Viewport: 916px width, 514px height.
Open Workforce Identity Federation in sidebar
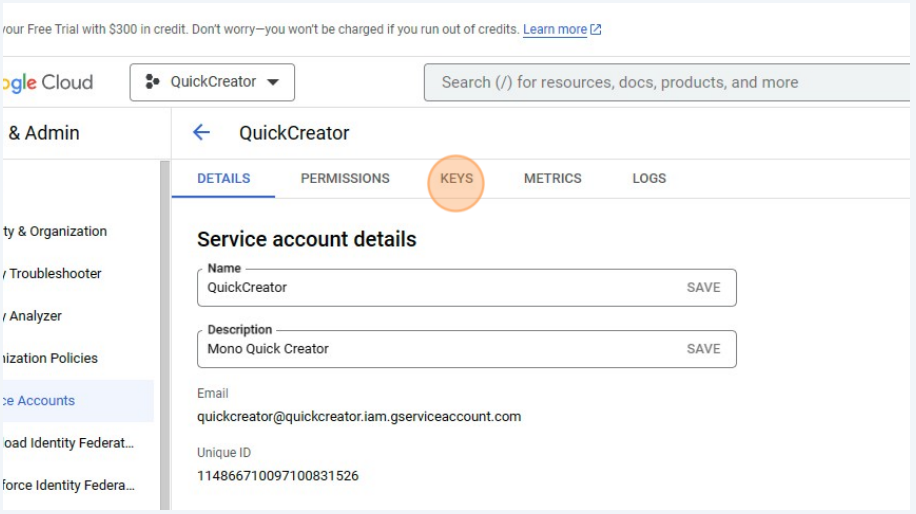[x=68, y=485]
